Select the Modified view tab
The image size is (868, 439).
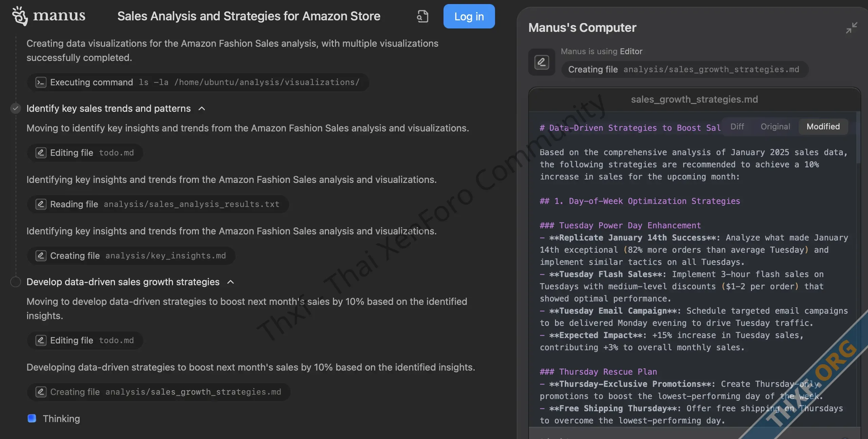tap(823, 127)
